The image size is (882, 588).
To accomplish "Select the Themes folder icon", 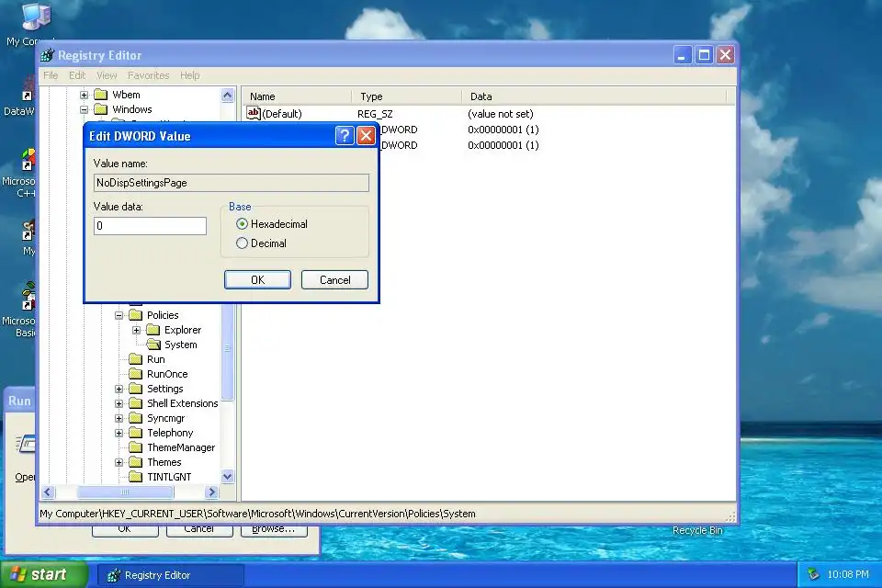I will (x=136, y=462).
